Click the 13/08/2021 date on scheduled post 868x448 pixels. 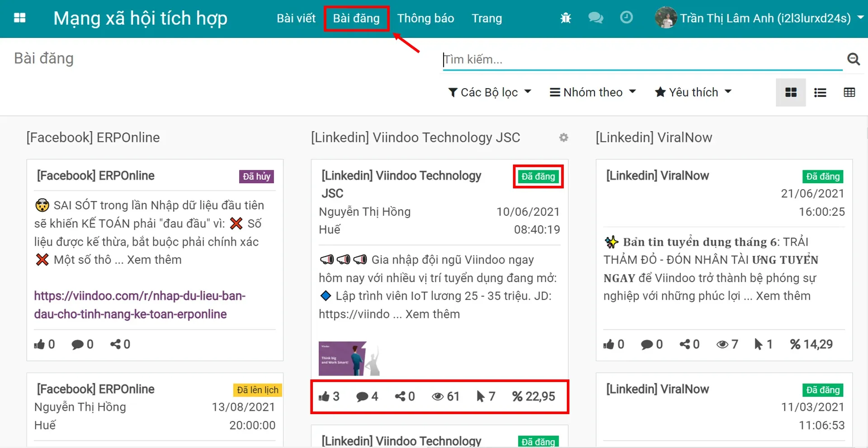tap(243, 407)
